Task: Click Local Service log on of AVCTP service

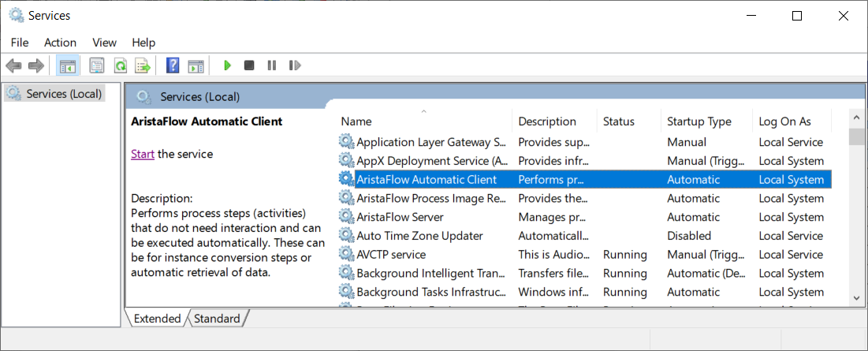Action: pos(791,256)
